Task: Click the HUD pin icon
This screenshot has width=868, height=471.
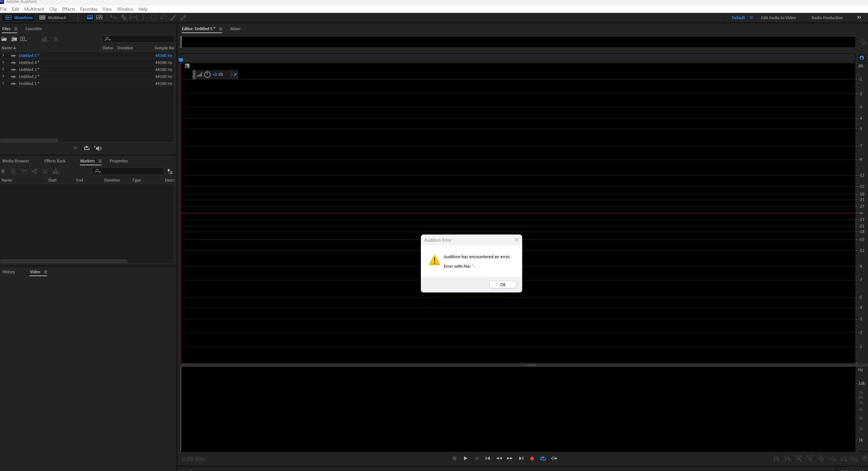Action: click(235, 75)
